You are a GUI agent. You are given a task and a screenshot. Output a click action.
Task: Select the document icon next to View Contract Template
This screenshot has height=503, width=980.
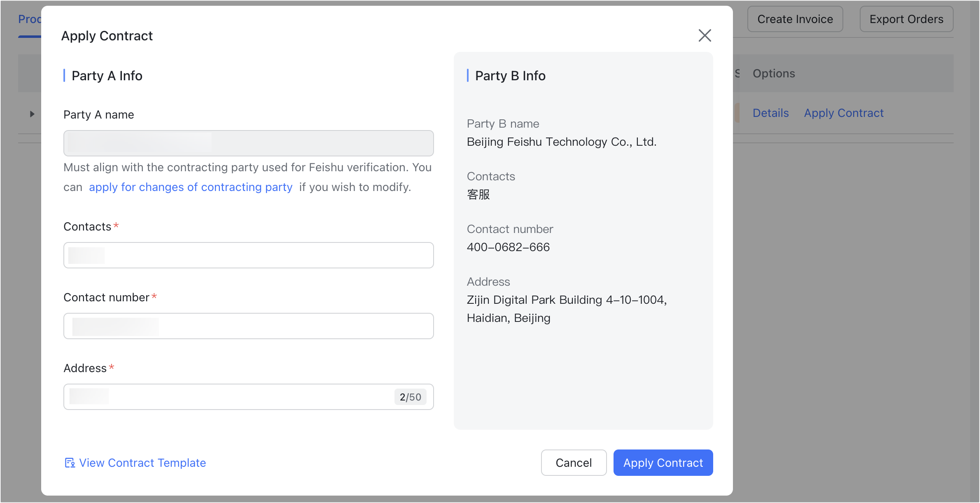pyautogui.click(x=70, y=463)
